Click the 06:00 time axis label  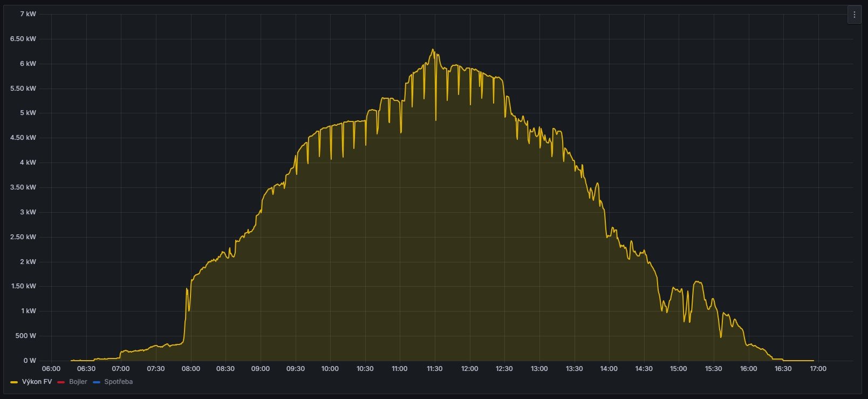click(51, 369)
